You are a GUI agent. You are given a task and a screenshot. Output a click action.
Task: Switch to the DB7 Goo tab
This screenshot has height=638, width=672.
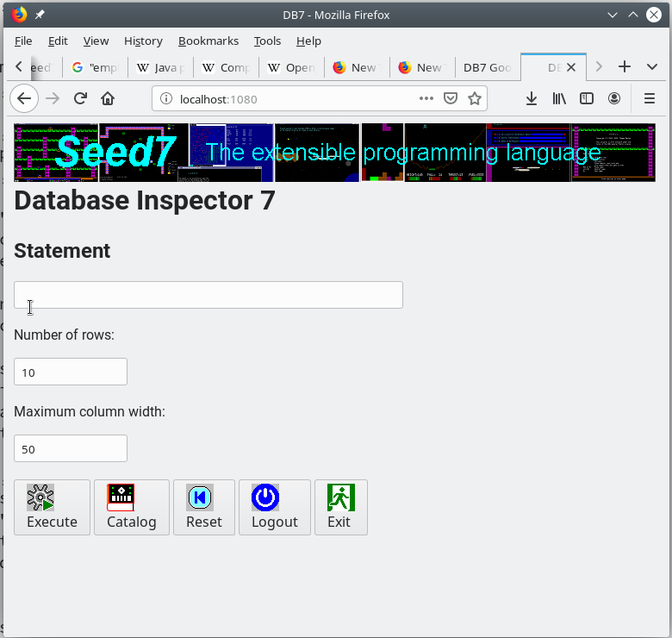(x=488, y=67)
